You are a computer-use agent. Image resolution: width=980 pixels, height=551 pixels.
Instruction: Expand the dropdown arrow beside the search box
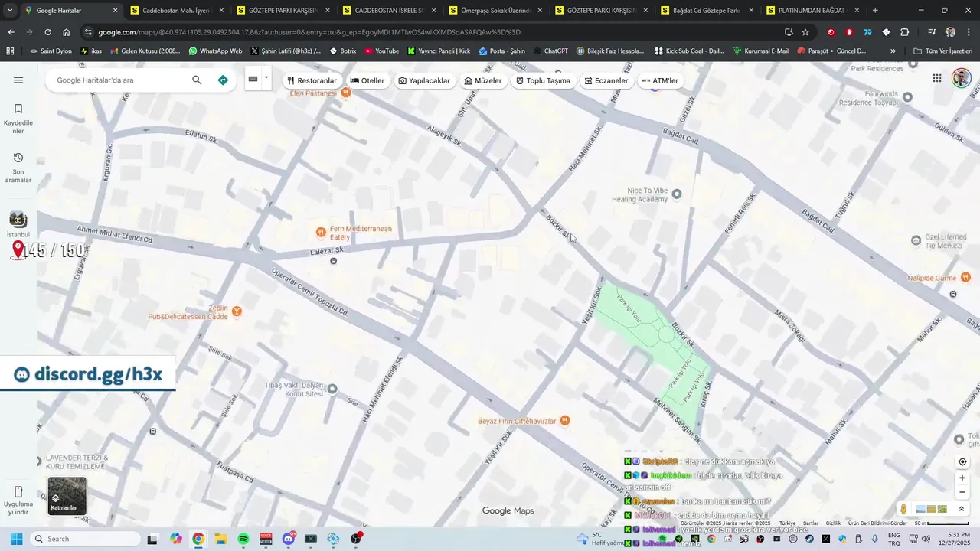coord(266,78)
